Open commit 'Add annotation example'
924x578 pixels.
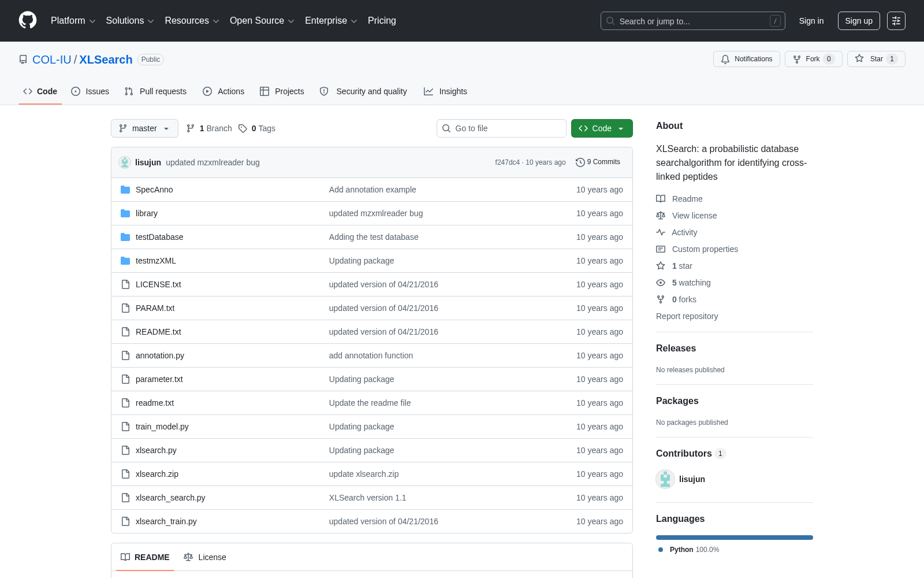(x=372, y=190)
